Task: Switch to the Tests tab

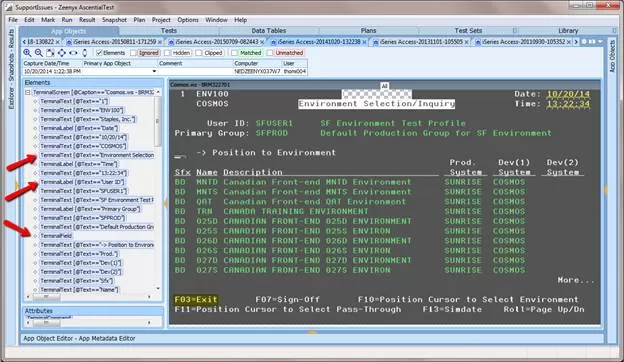Action: (169, 31)
